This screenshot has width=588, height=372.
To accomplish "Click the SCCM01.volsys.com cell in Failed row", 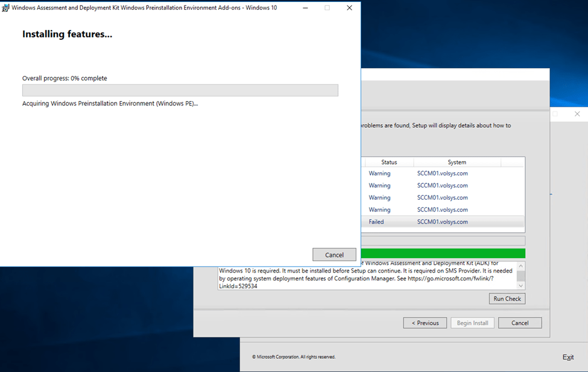I will [x=442, y=222].
